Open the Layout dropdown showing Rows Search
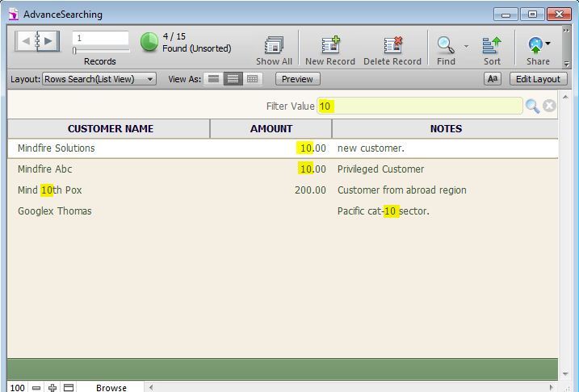Viewport: 579px width, 392px height. (x=99, y=79)
